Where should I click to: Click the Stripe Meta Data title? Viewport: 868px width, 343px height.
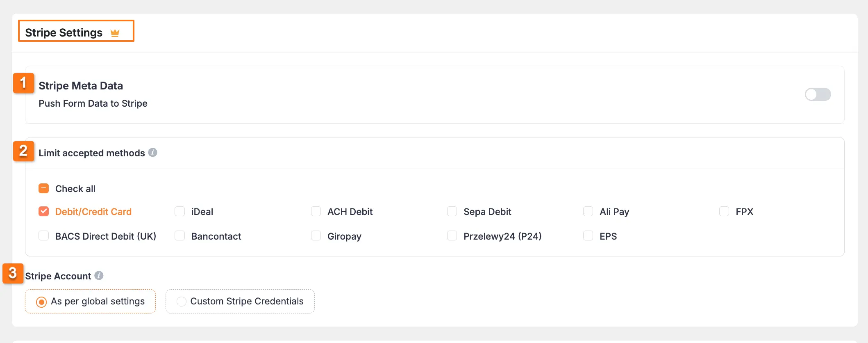click(x=81, y=86)
